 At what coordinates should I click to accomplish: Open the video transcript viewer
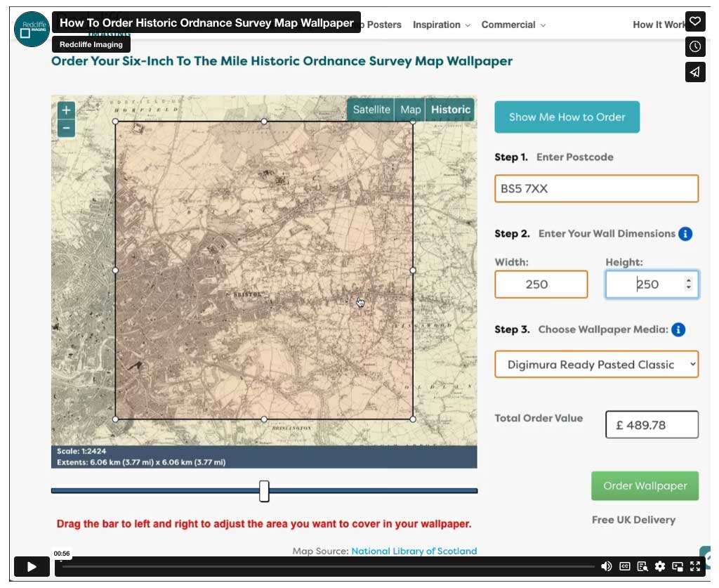click(x=641, y=566)
